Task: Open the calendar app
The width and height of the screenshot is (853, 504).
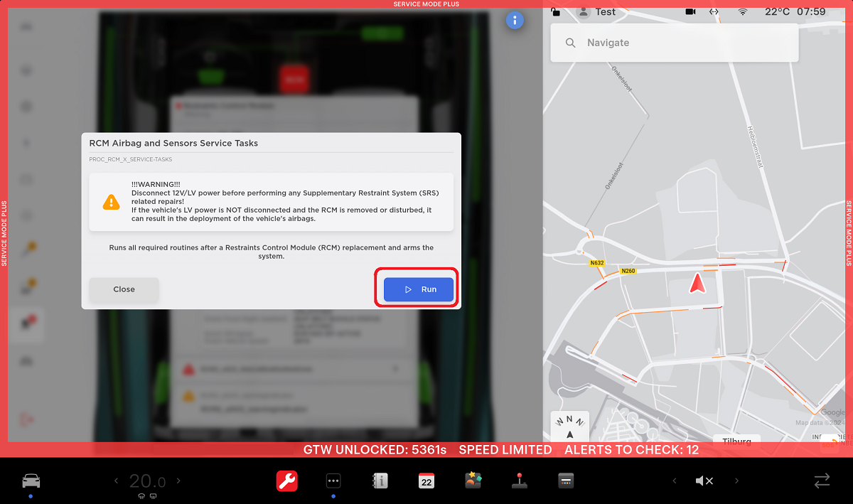Action: click(426, 481)
